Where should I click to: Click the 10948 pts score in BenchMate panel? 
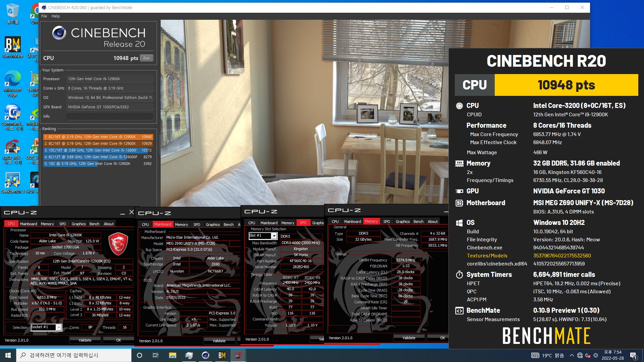pyautogui.click(x=566, y=85)
